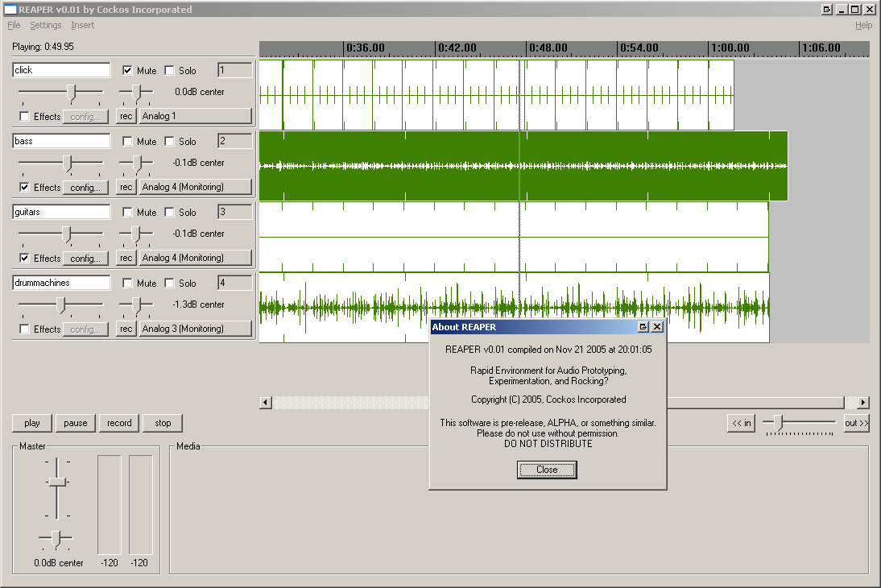Solo the bass track
The height and width of the screenshot is (588, 881).
[x=170, y=141]
